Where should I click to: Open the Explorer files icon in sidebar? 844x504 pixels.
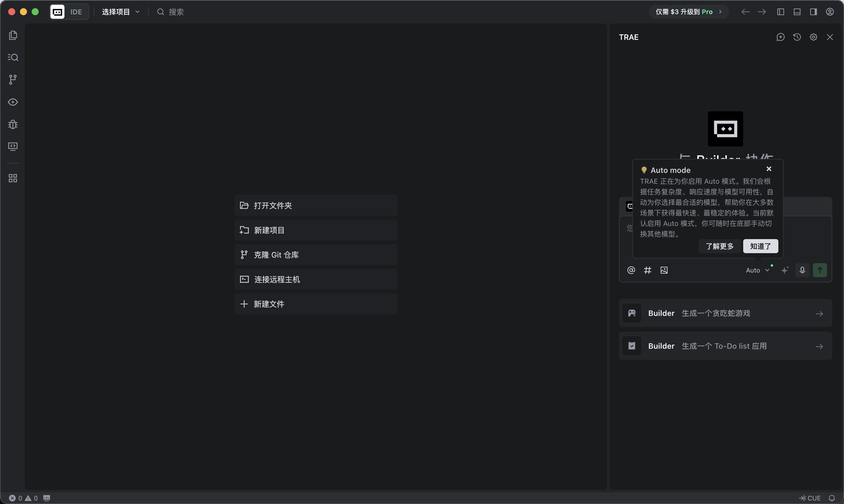click(x=13, y=35)
